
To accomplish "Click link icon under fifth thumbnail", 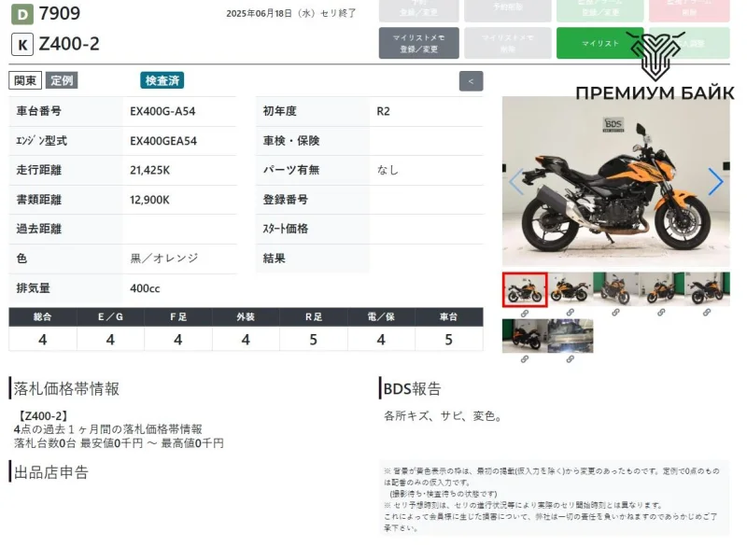I will click(707, 313).
